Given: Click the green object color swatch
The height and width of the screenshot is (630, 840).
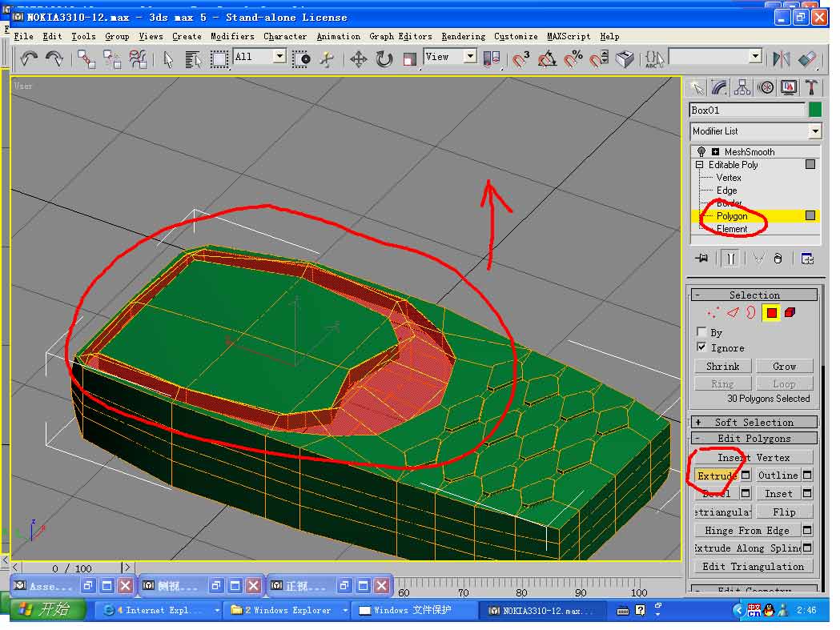Looking at the screenshot, I should point(815,110).
